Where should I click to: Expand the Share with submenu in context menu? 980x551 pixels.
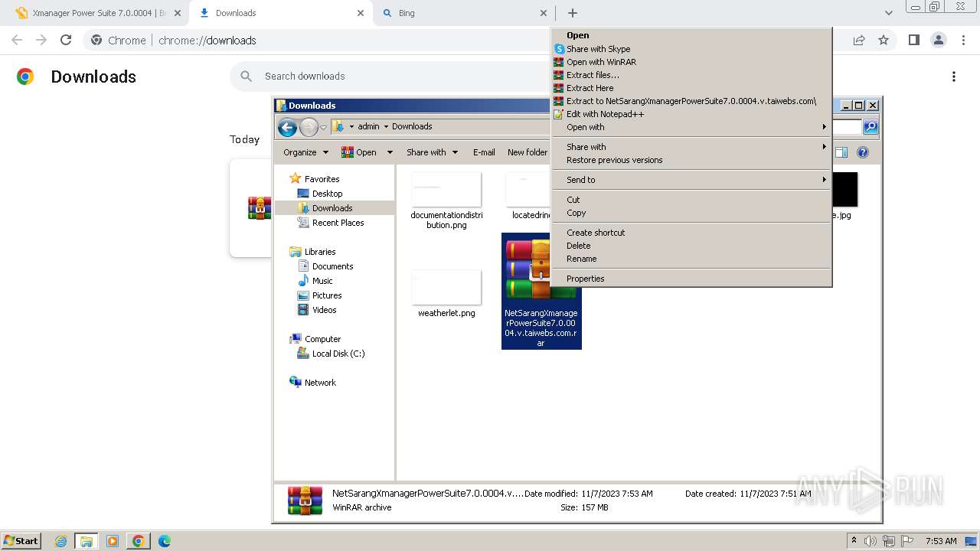click(691, 147)
